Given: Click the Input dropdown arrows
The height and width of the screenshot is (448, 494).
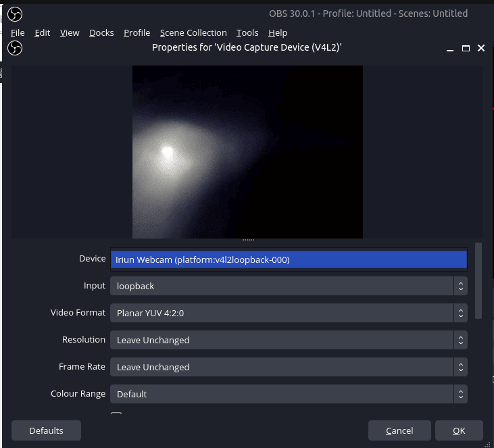Looking at the screenshot, I should pyautogui.click(x=461, y=286).
